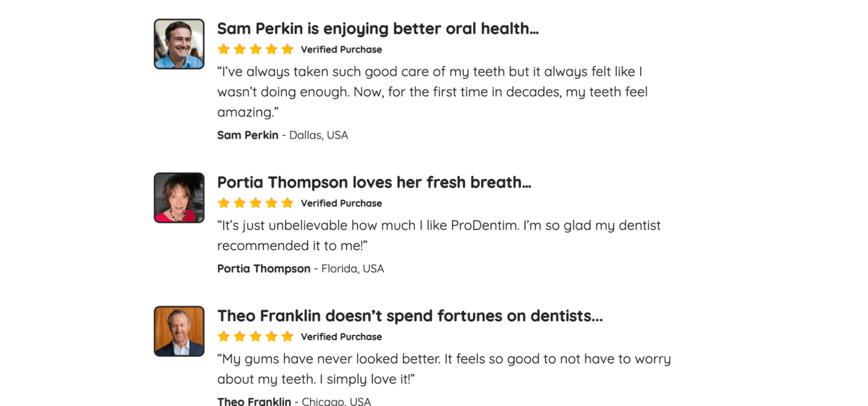The height and width of the screenshot is (406, 868).
Task: Click Theo Franklin's quote about his gums
Action: [444, 369]
